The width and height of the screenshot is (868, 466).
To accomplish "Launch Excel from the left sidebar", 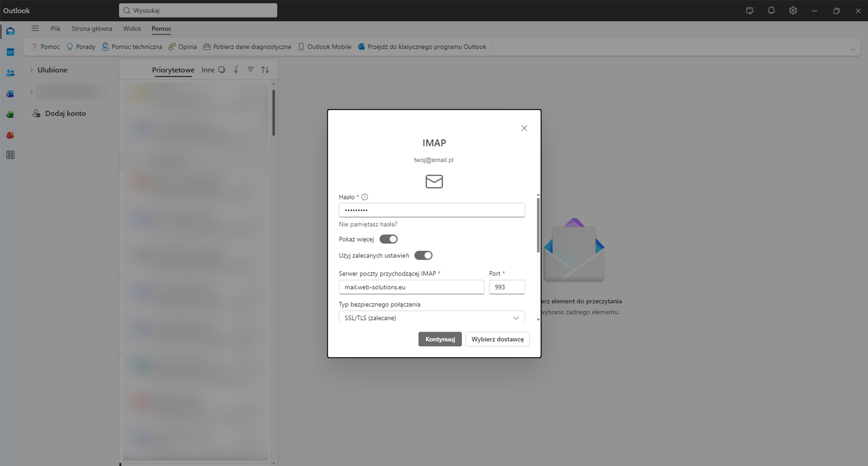I will click(10, 115).
